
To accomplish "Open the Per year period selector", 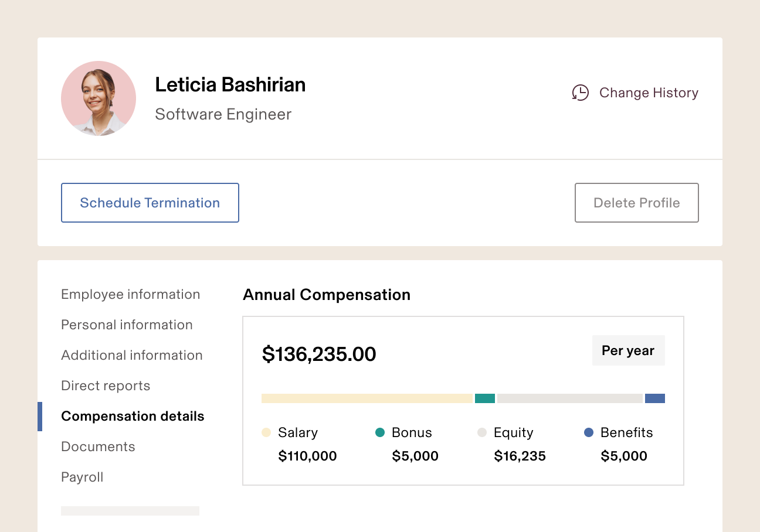I will (628, 350).
